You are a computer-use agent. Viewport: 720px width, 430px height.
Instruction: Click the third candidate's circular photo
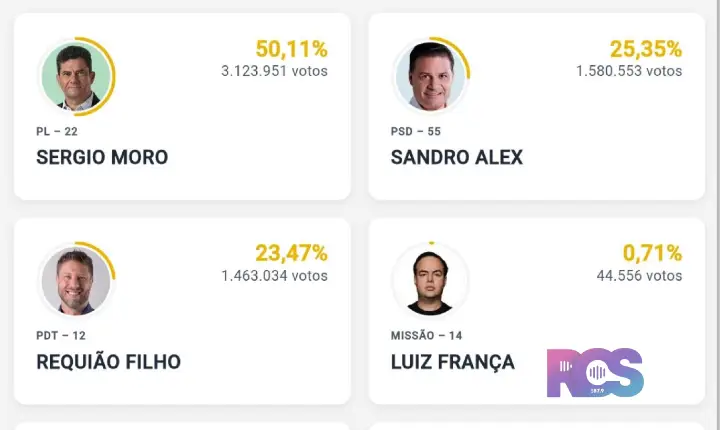(76, 281)
